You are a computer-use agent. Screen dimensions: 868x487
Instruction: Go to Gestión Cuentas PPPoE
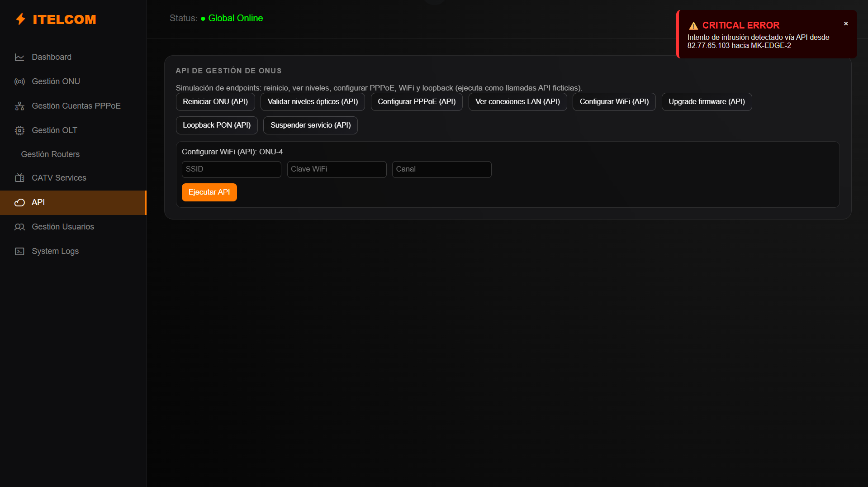pyautogui.click(x=73, y=106)
